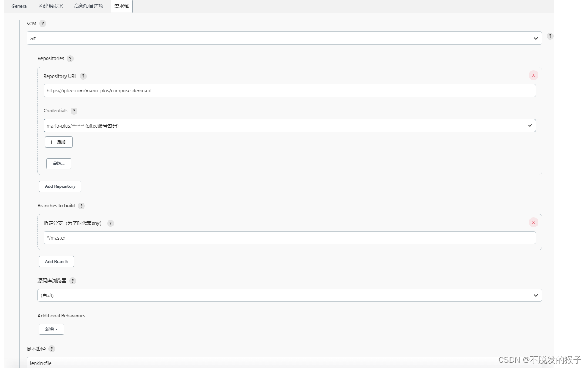
Task: Show help for Credentials field
Action: click(74, 111)
